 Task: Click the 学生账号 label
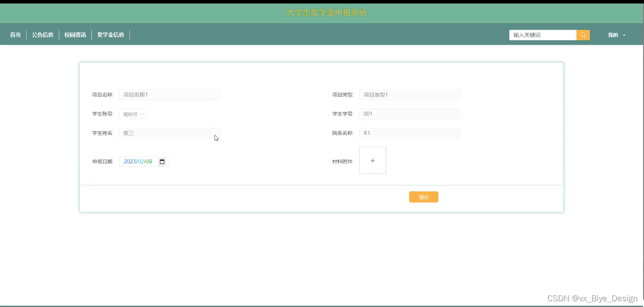(x=103, y=114)
